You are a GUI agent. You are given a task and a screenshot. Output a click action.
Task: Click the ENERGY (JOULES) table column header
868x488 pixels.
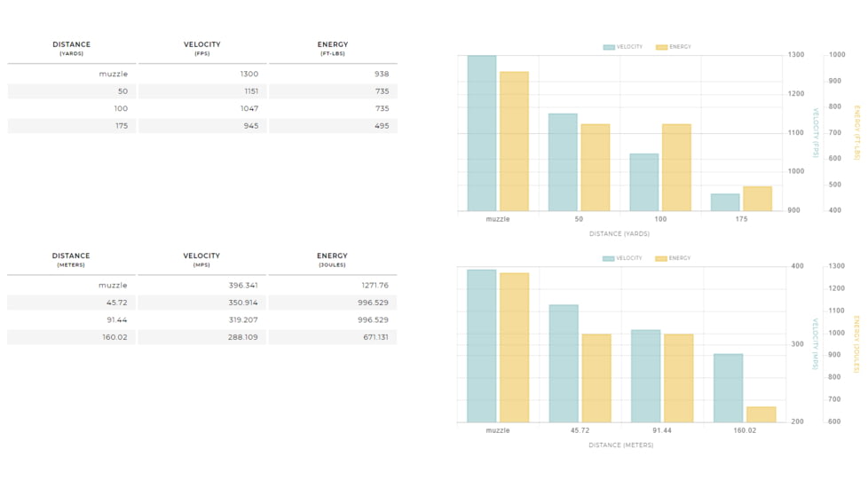click(333, 259)
